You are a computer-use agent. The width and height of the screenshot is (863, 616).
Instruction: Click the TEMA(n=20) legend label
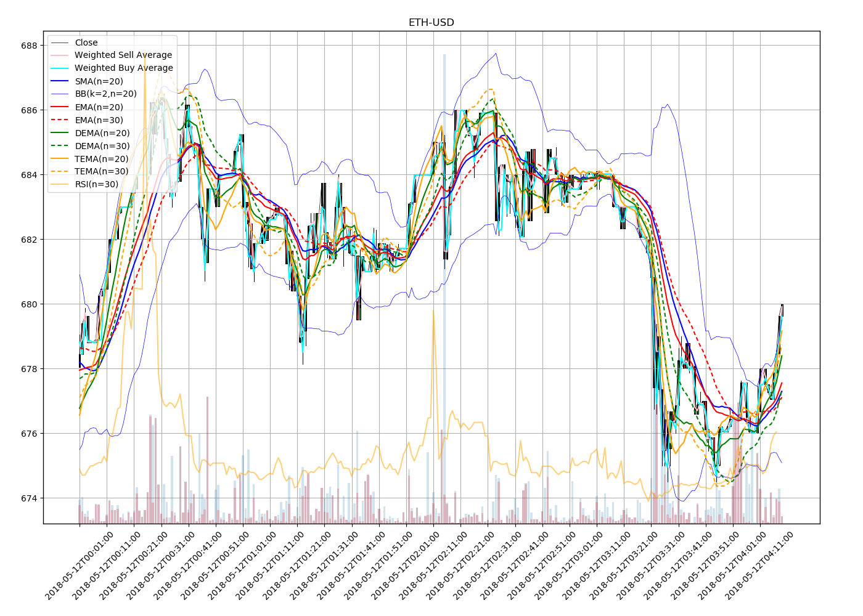[102, 159]
